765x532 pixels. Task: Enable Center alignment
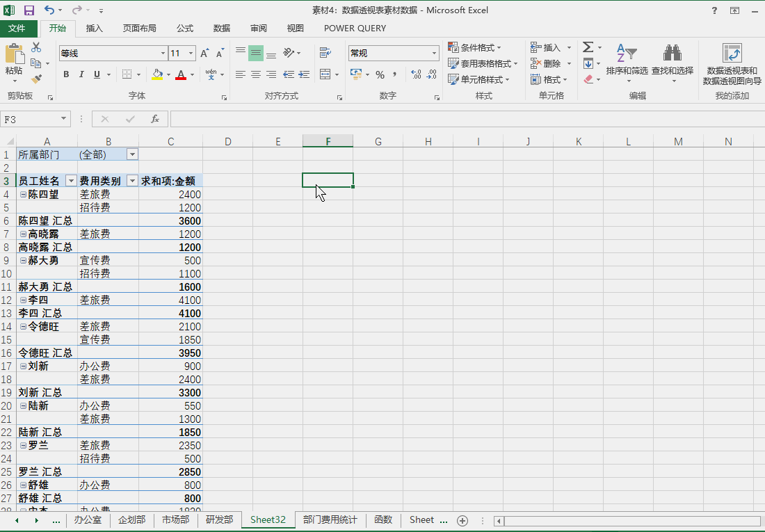(255, 74)
